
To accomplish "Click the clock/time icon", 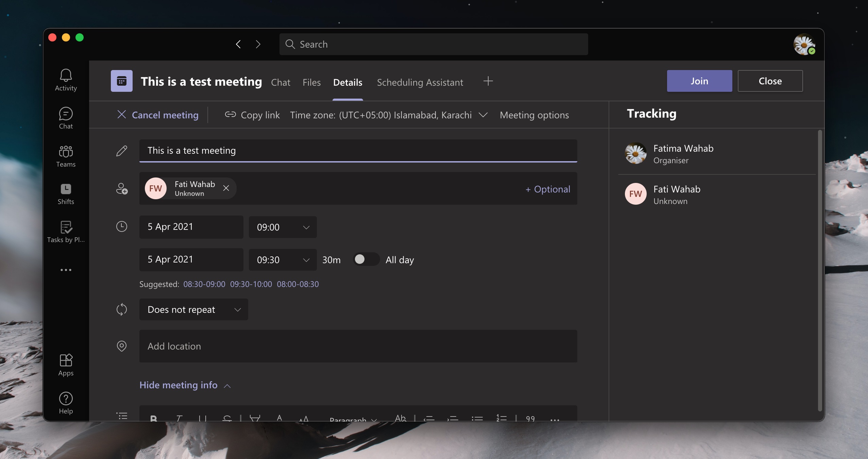I will point(122,226).
